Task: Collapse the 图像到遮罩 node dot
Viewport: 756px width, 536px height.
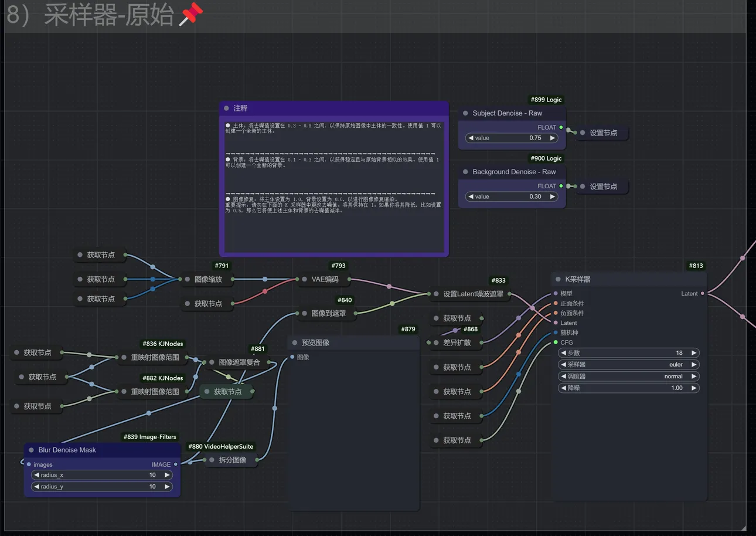Action: pyautogui.click(x=305, y=313)
